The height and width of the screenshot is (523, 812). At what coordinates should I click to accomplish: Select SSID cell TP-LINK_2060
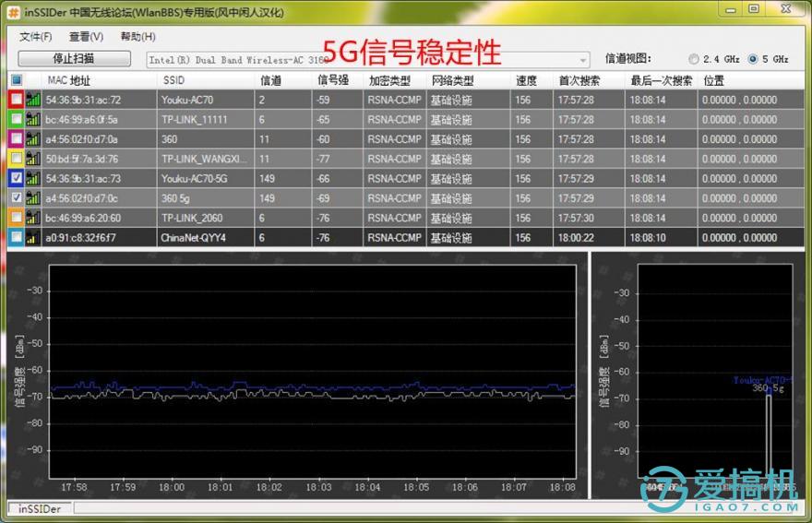192,218
